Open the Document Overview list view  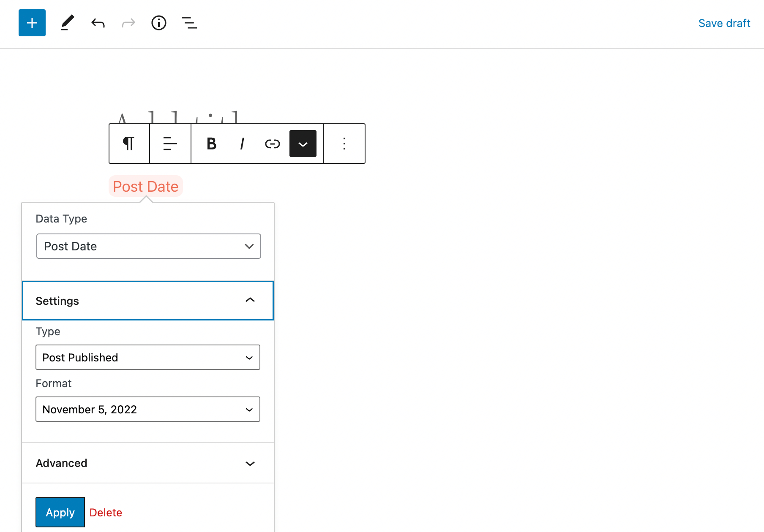pos(189,23)
